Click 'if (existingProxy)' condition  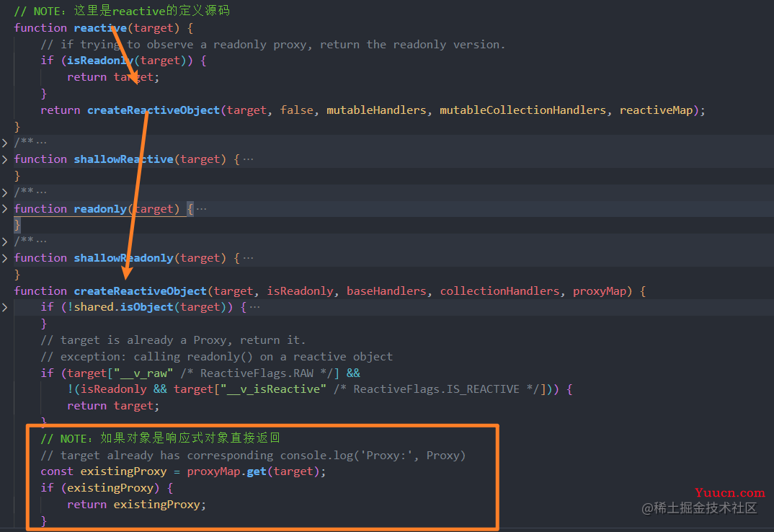[x=107, y=488]
